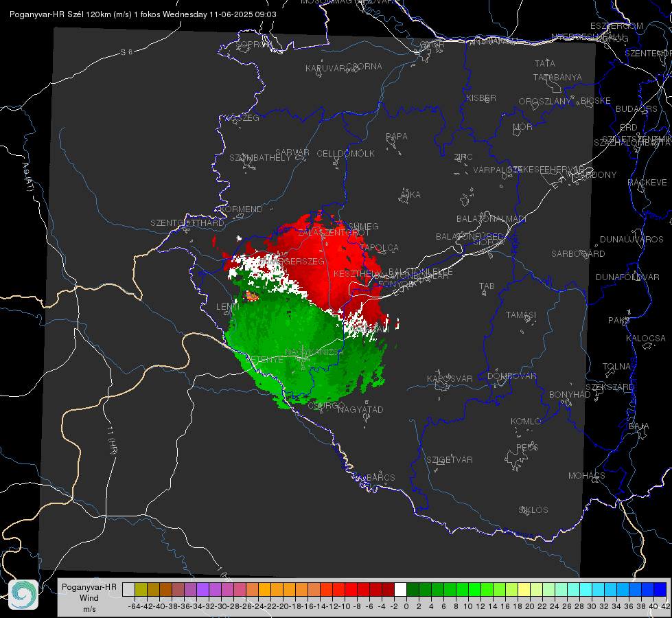Image resolution: width=672 pixels, height=618 pixels.
Task: Click the SUMEG town label
Action: [x=363, y=226]
